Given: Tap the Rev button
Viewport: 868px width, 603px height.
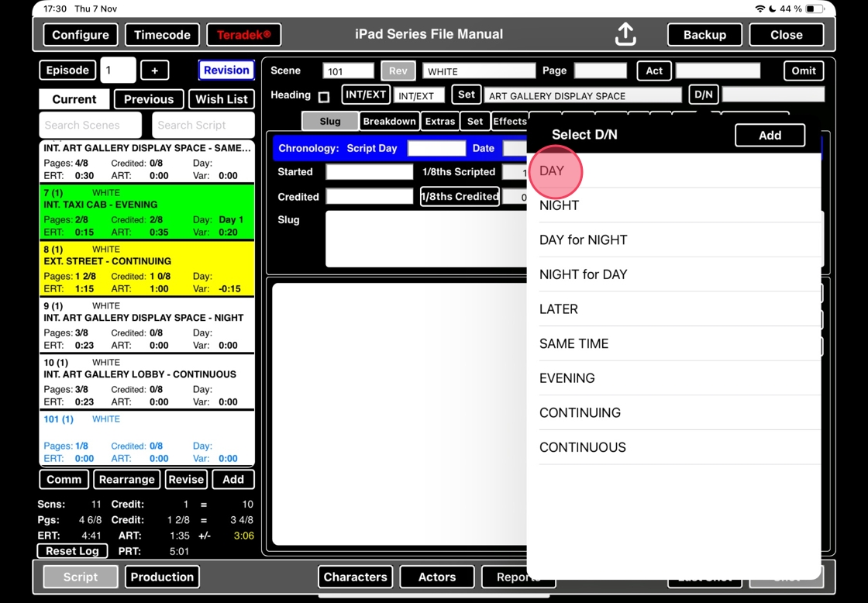Looking at the screenshot, I should (x=398, y=71).
